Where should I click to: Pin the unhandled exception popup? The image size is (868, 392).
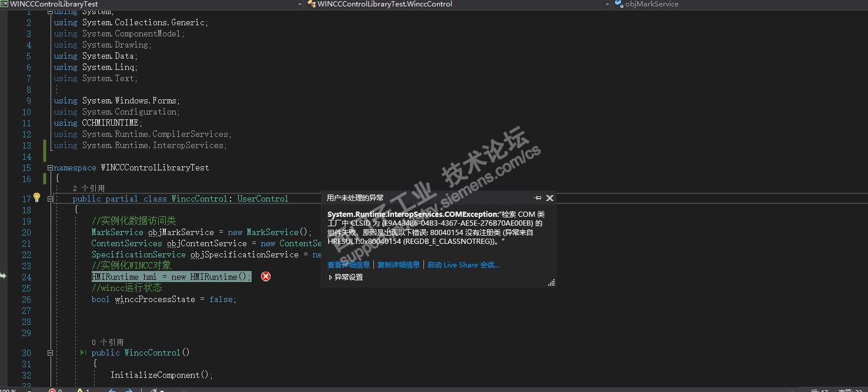coord(538,198)
